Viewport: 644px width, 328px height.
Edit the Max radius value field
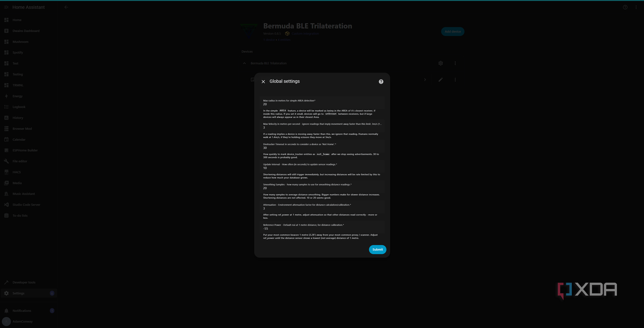[x=322, y=103]
